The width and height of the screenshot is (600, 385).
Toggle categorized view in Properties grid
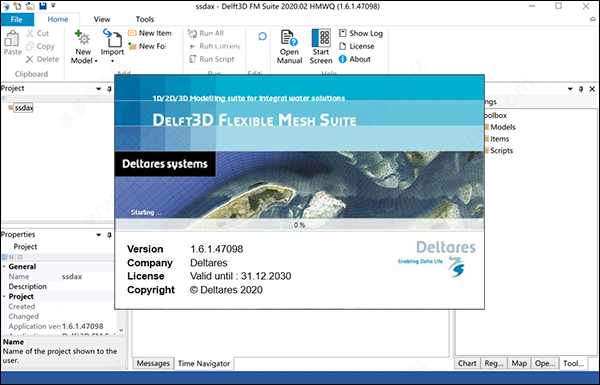point(5,257)
